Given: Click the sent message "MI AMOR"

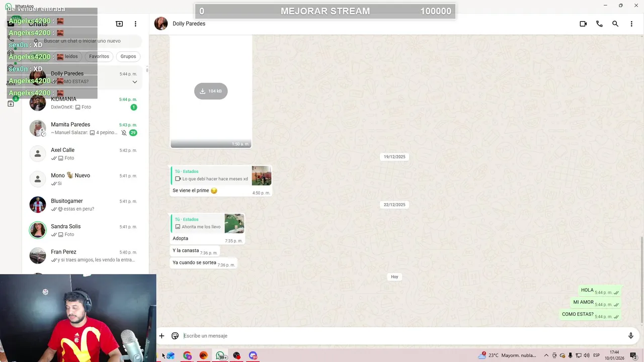Looking at the screenshot, I should [584, 302].
